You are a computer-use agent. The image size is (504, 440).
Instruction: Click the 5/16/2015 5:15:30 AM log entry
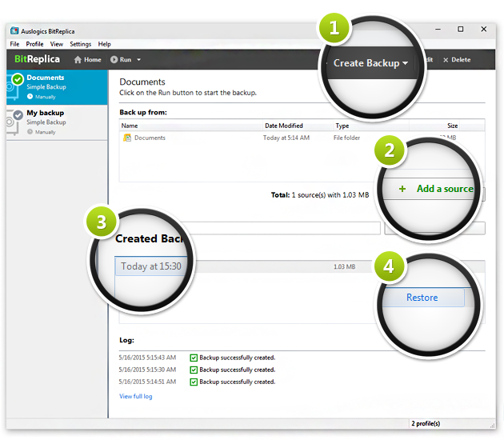197,370
